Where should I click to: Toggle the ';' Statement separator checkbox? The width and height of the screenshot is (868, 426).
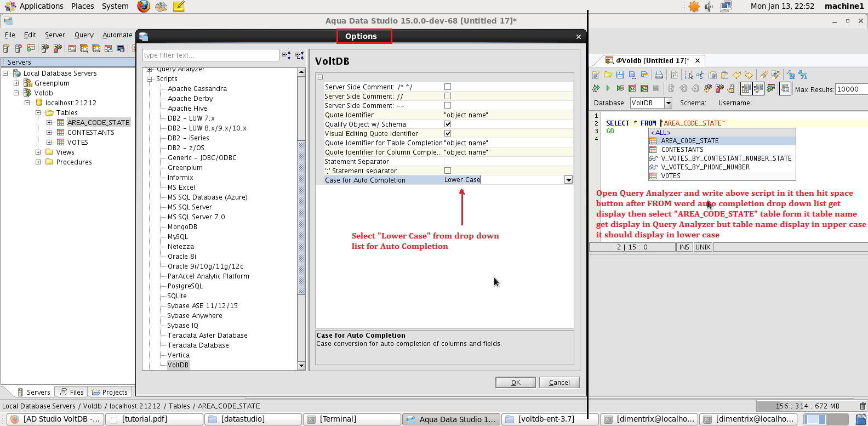pyautogui.click(x=448, y=171)
